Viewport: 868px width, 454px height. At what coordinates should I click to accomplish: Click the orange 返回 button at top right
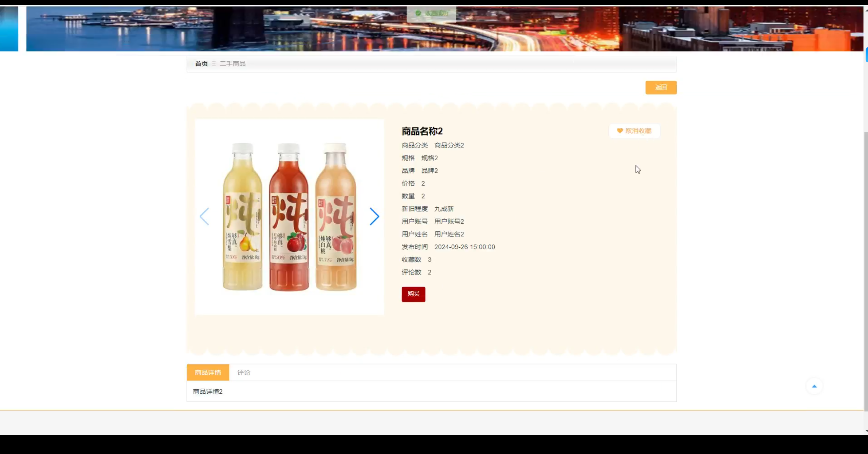click(660, 87)
